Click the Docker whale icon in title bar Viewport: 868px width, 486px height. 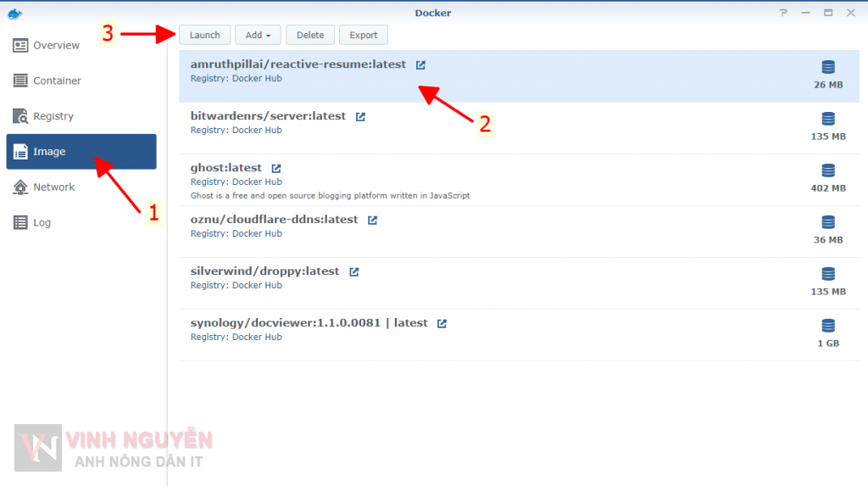tap(14, 13)
